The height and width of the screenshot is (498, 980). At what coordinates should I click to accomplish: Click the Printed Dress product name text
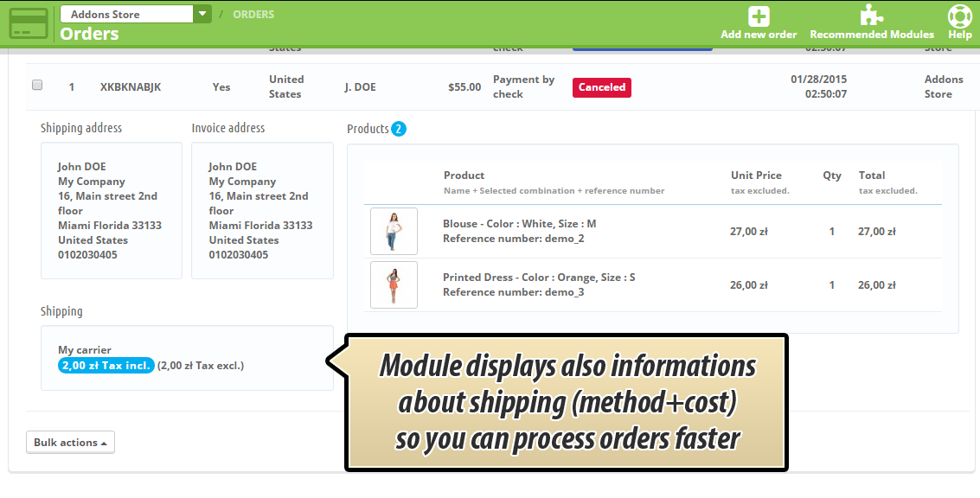pos(538,278)
